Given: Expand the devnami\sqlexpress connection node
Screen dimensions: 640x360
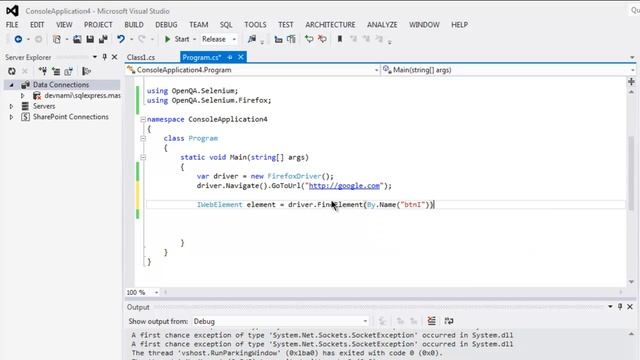Looking at the screenshot, I should click(x=23, y=96).
